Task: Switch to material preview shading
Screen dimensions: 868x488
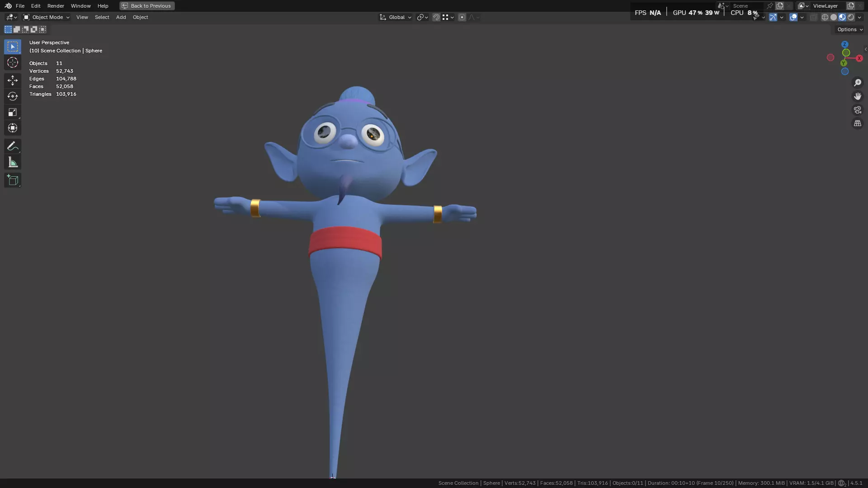Action: 842,17
